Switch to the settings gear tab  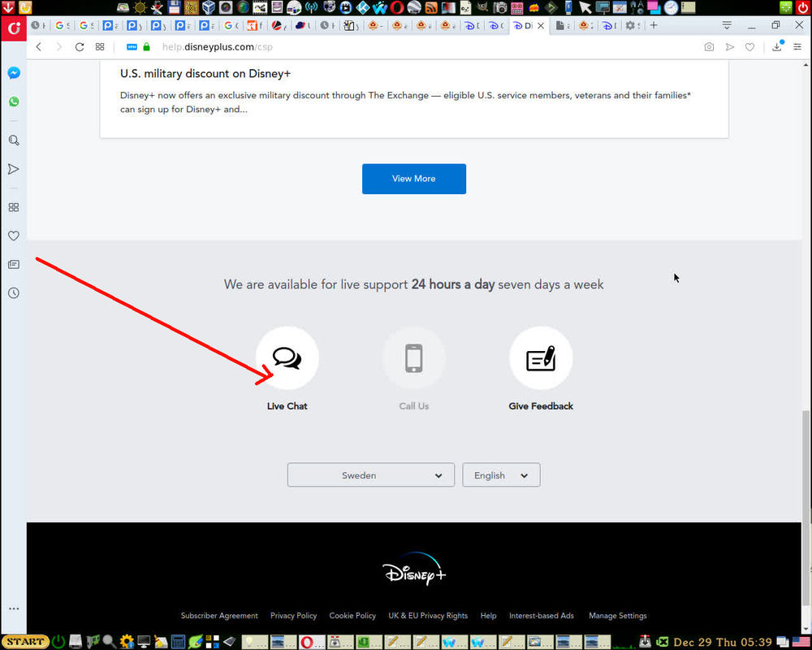pyautogui.click(x=633, y=25)
